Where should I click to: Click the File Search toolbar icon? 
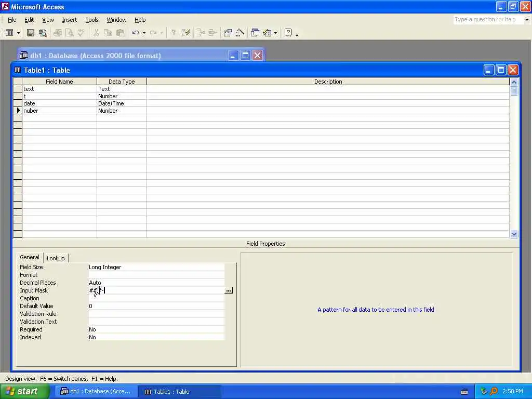[43, 33]
